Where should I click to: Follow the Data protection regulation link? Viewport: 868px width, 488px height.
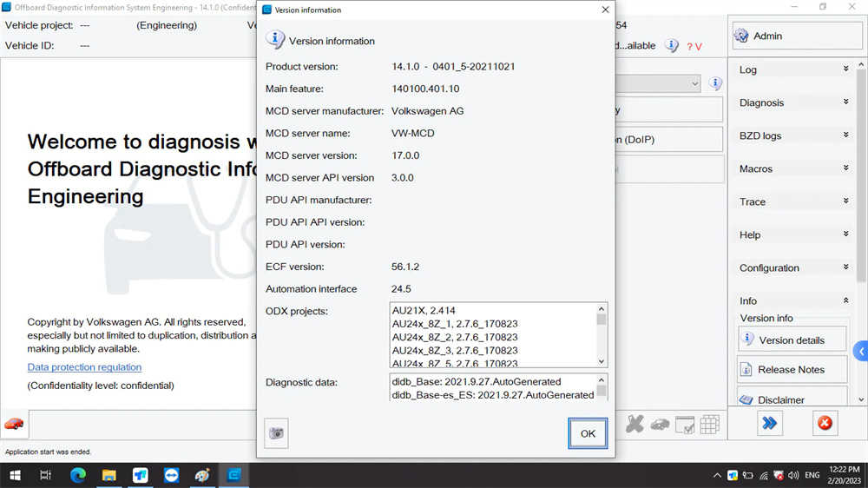click(x=84, y=367)
